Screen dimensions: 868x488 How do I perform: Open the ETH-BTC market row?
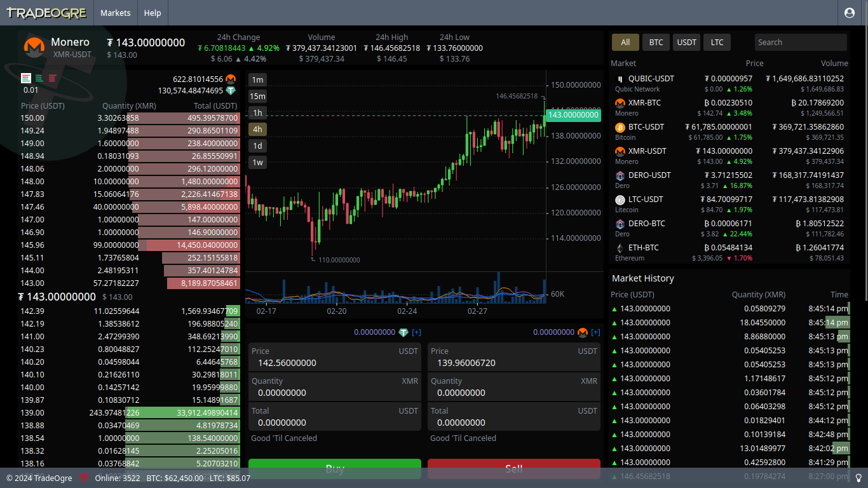coord(729,252)
